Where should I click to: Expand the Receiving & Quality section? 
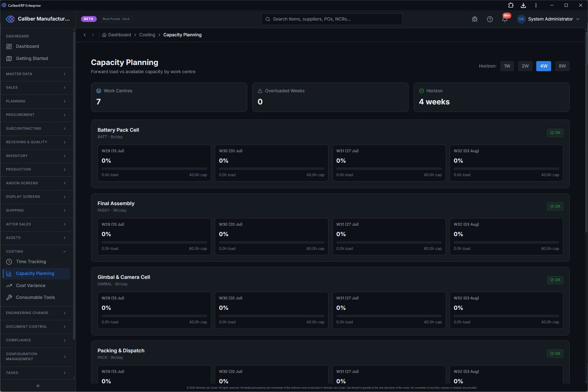(x=36, y=142)
